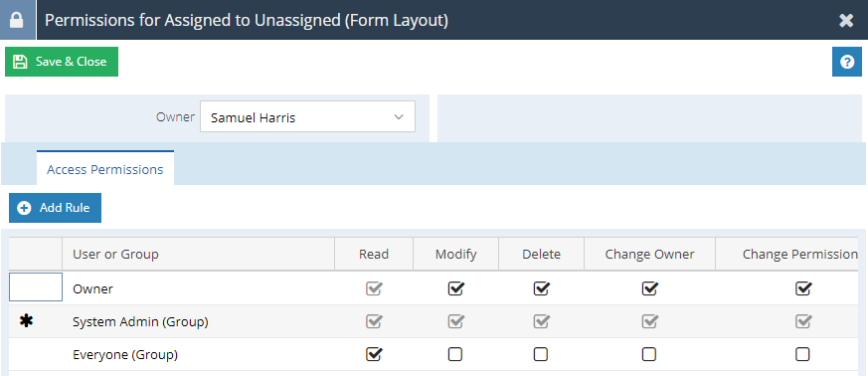Switch to Access Permissions tab

(x=105, y=169)
